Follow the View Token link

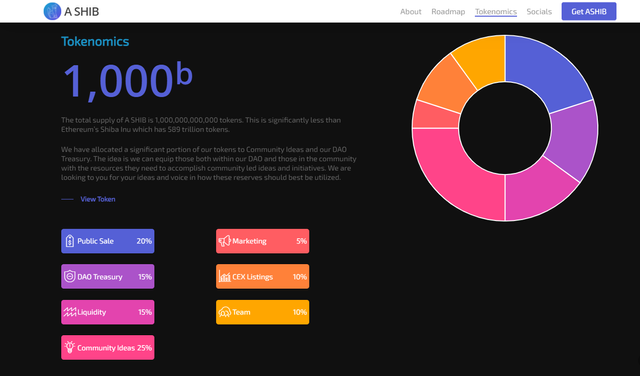[x=98, y=199]
